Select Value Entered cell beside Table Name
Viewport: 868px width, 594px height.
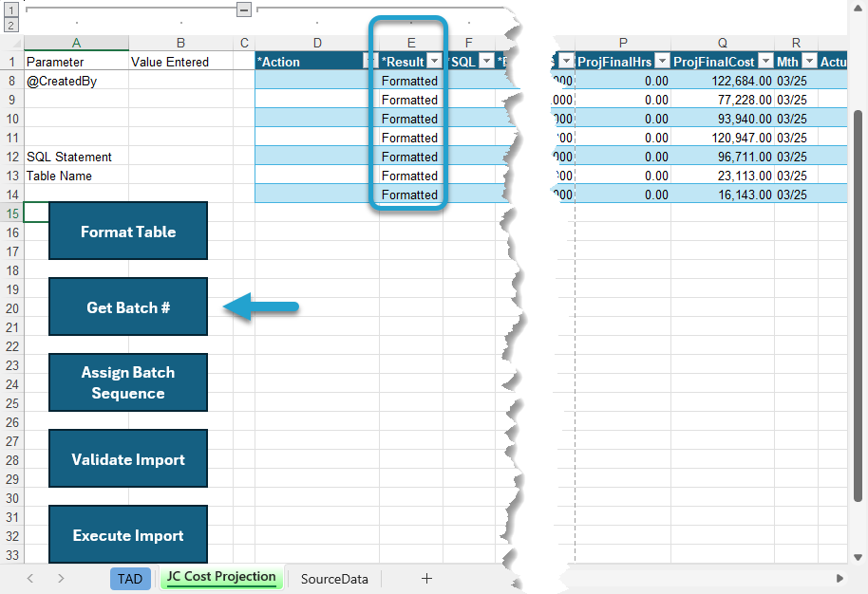180,176
